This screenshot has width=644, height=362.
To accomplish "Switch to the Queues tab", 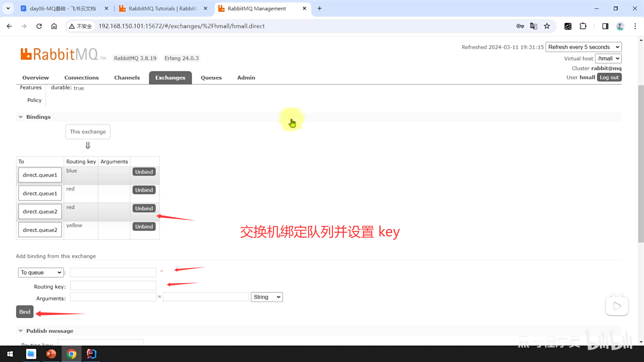I will (x=211, y=77).
